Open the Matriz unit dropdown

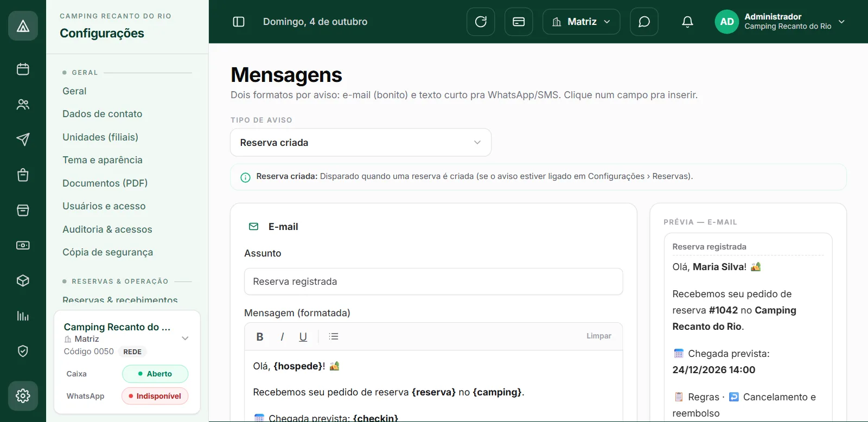(x=581, y=22)
